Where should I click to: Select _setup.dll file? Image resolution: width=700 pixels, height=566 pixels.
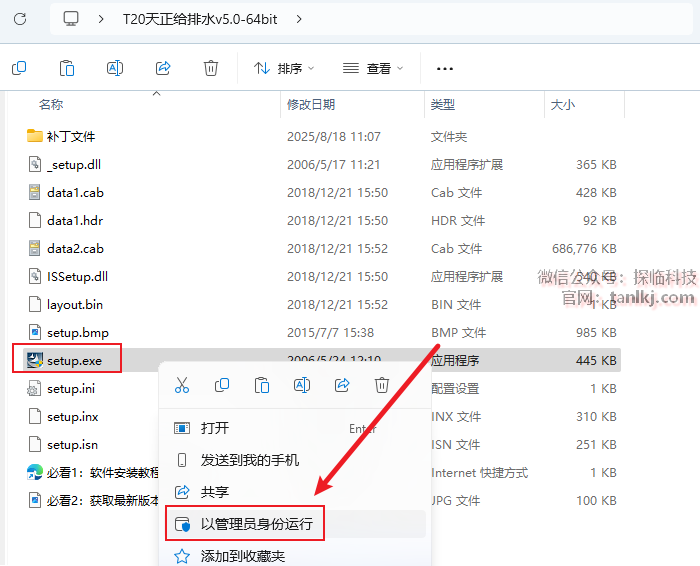point(74,165)
